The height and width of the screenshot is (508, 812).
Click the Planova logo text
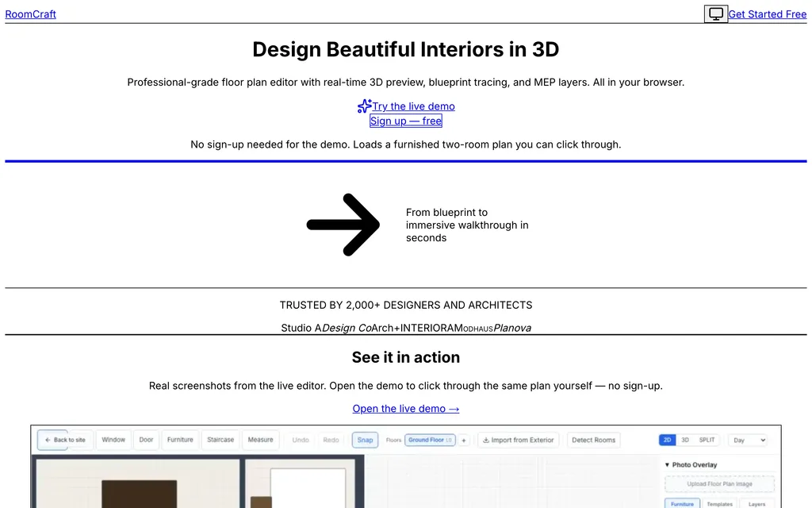[512, 328]
